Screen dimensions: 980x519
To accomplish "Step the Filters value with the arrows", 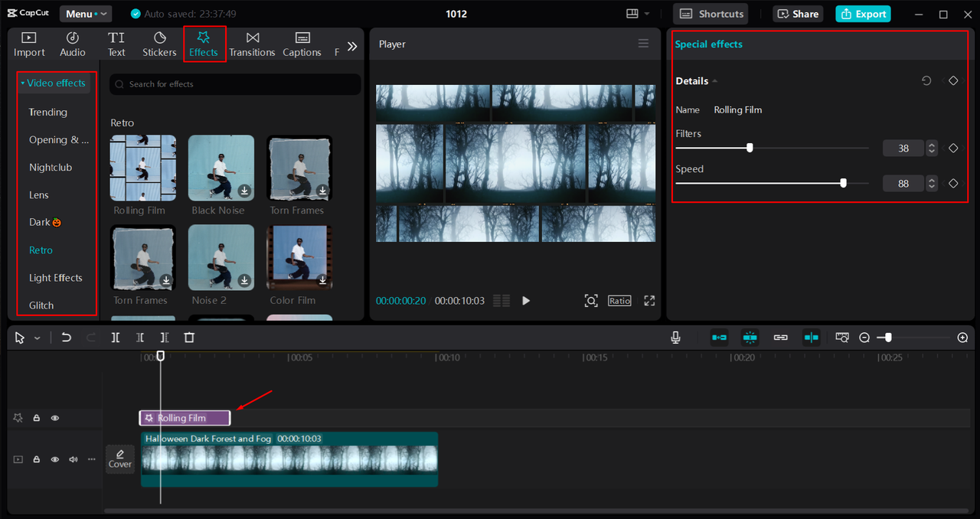I will (x=932, y=149).
